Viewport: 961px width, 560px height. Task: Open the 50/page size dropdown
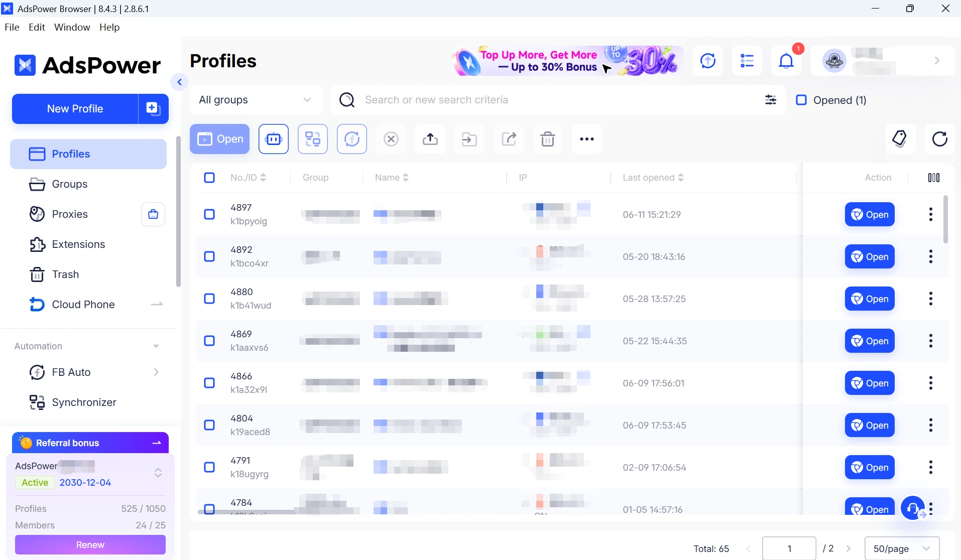[x=902, y=548]
